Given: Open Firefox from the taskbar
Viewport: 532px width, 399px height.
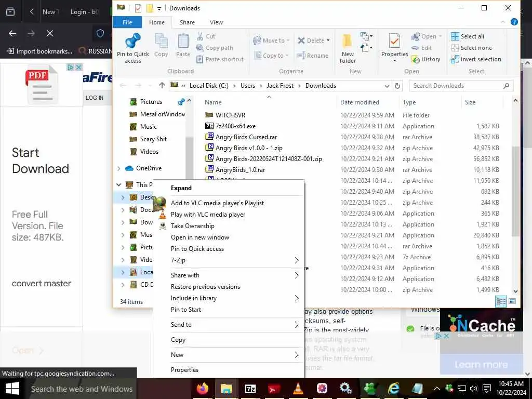Looking at the screenshot, I should tap(203, 389).
